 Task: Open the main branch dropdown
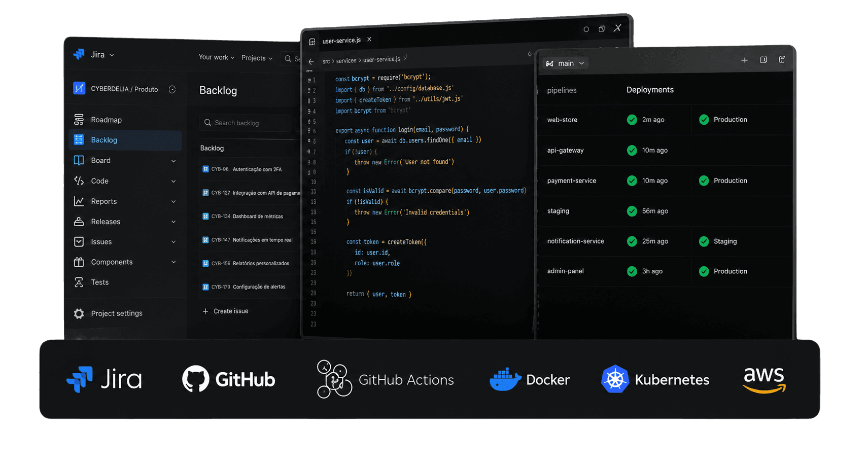[565, 63]
